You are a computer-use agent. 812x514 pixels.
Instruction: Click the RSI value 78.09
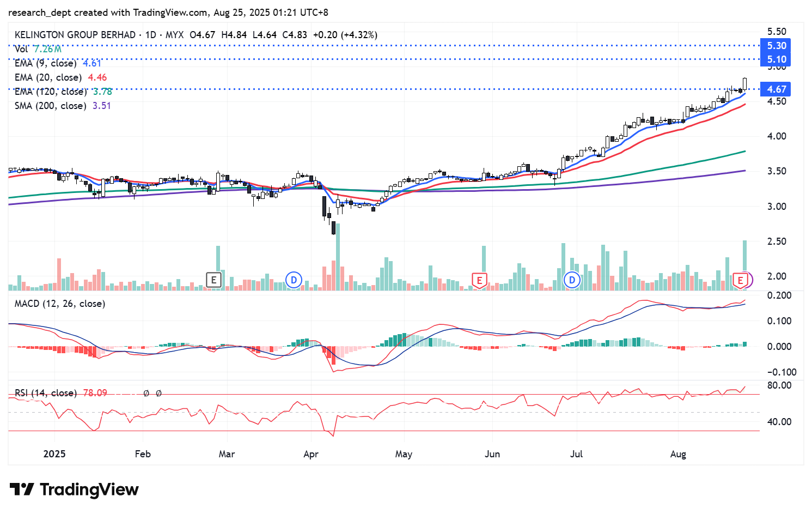point(95,393)
